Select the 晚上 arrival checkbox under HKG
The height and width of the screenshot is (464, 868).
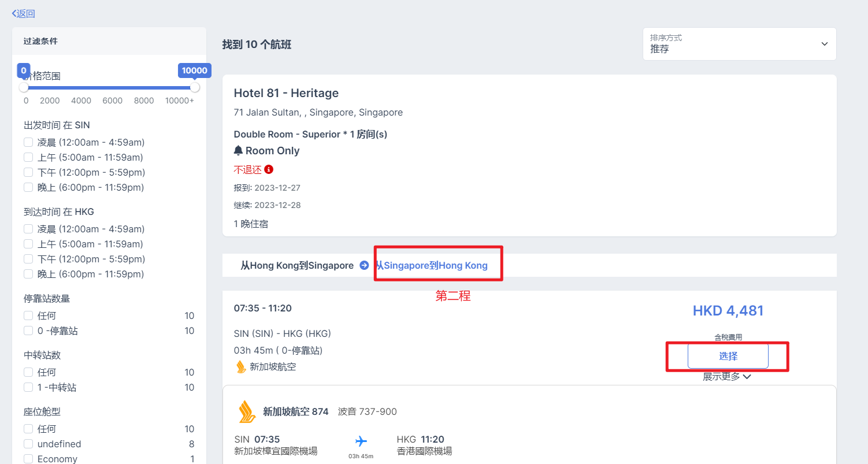click(x=28, y=274)
